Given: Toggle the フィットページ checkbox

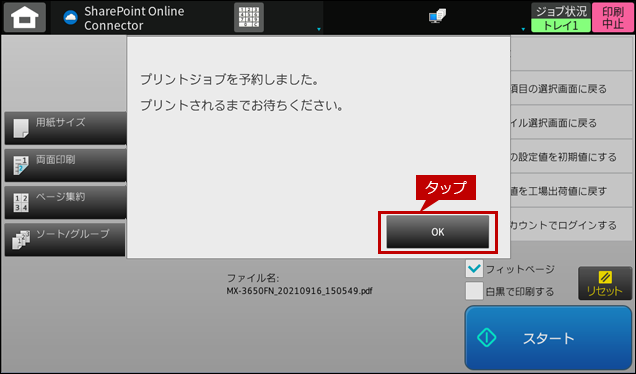Looking at the screenshot, I should coord(474,269).
